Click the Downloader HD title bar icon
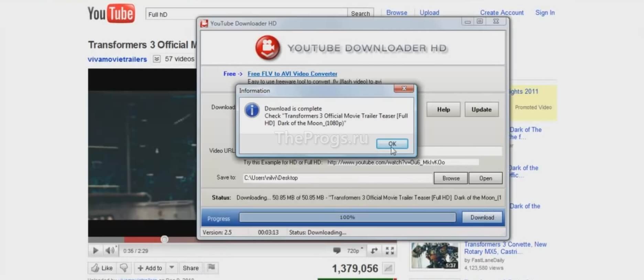Viewport: 644px width, 280px height. (204, 23)
